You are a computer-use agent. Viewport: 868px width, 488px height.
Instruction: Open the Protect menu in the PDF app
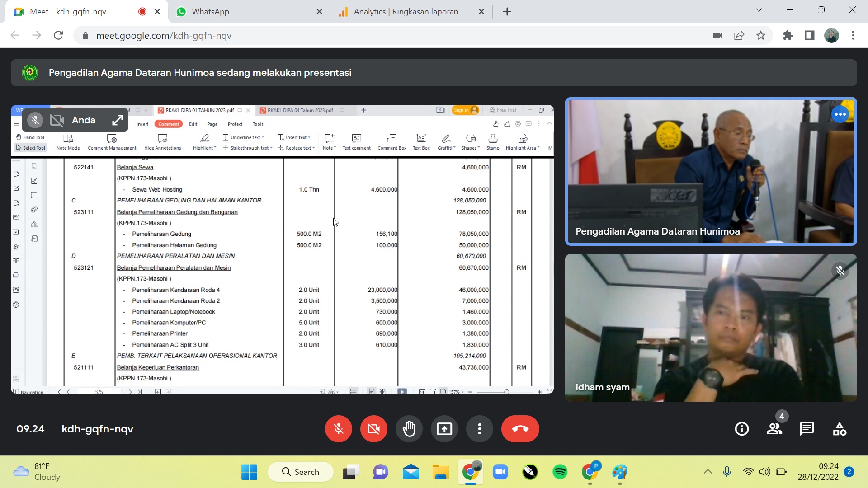[235, 124]
